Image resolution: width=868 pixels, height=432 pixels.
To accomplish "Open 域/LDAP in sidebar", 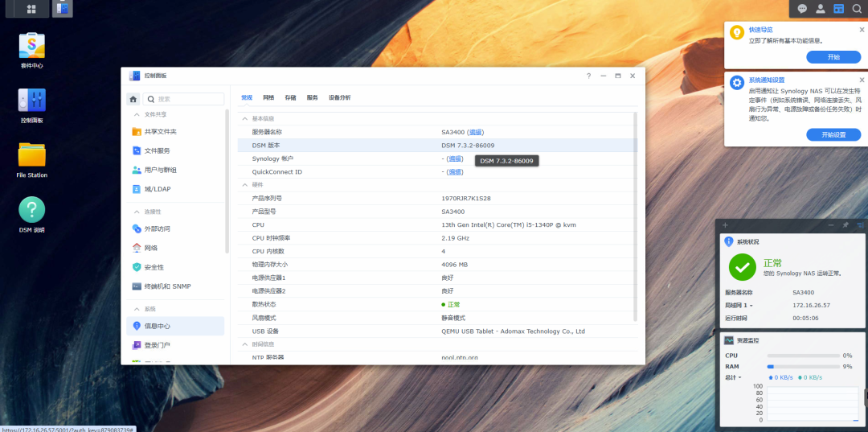I will click(175, 189).
